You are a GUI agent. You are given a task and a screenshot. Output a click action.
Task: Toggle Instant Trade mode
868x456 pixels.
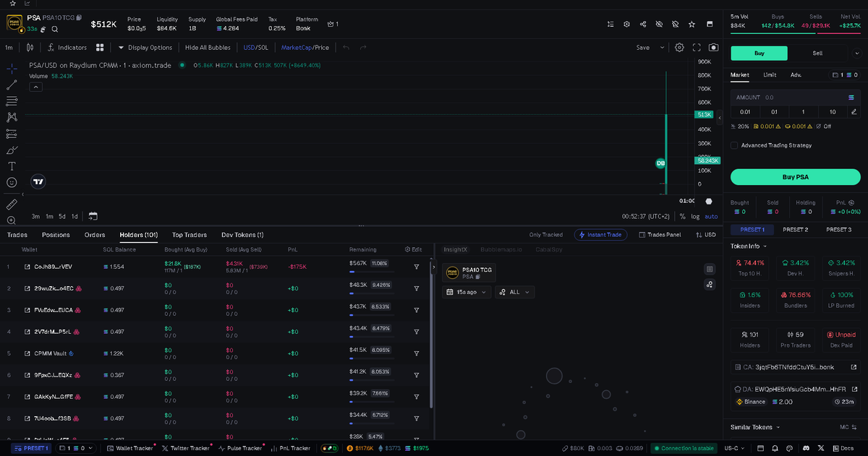tap(600, 235)
